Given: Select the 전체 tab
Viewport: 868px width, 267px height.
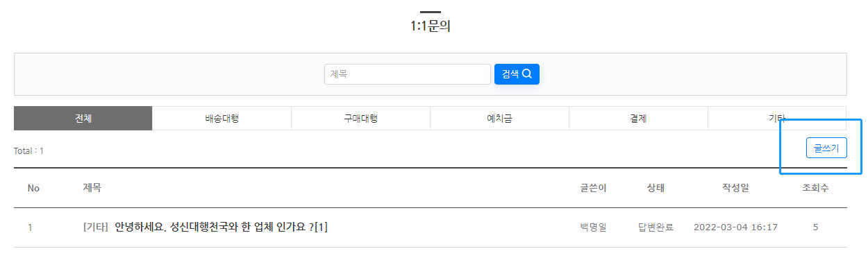Looking at the screenshot, I should click(x=83, y=118).
